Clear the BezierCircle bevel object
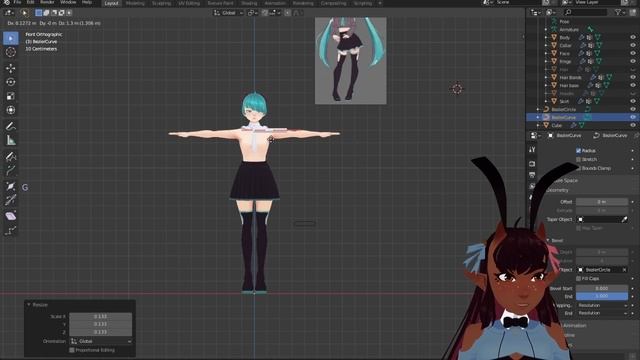The width and height of the screenshot is (640, 360). pyautogui.click(x=624, y=270)
